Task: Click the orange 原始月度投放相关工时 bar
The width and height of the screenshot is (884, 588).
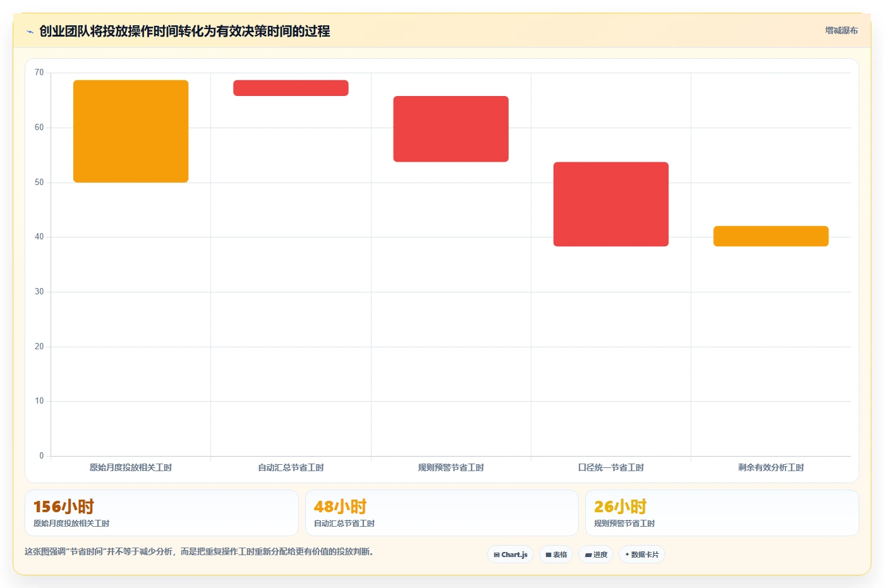Action: 131,131
